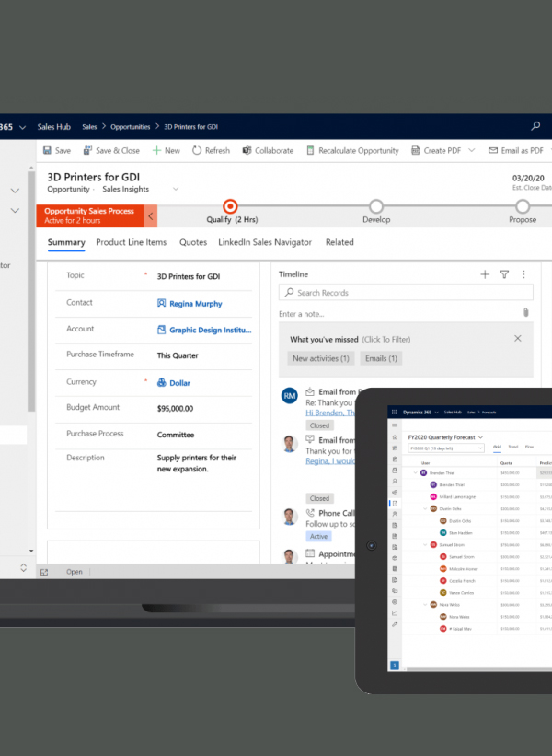The height and width of the screenshot is (756, 552).
Task: Switch to the Trend tab on the tablet
Action: point(513,447)
